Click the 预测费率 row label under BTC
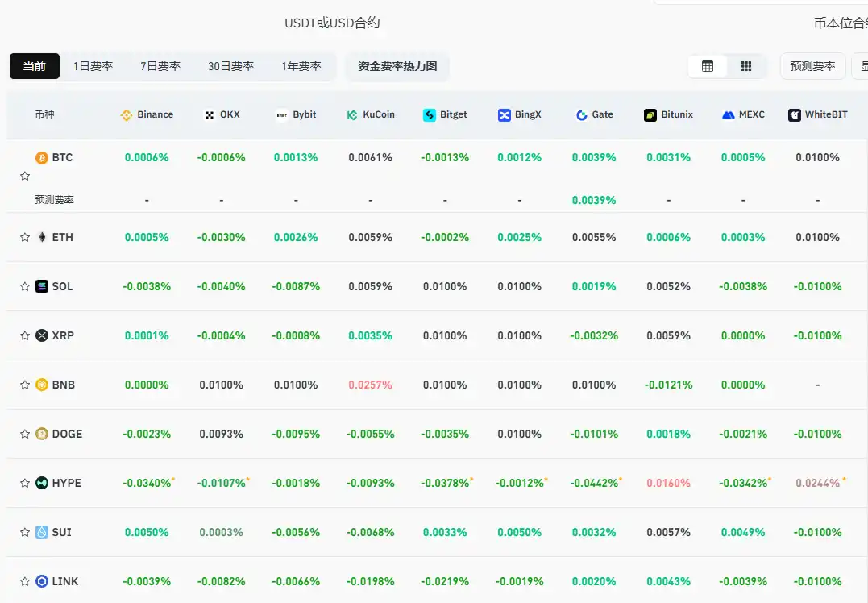 coord(54,200)
